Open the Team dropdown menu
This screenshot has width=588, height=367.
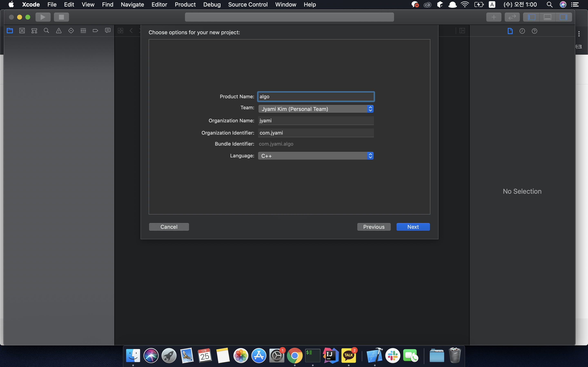pos(315,109)
